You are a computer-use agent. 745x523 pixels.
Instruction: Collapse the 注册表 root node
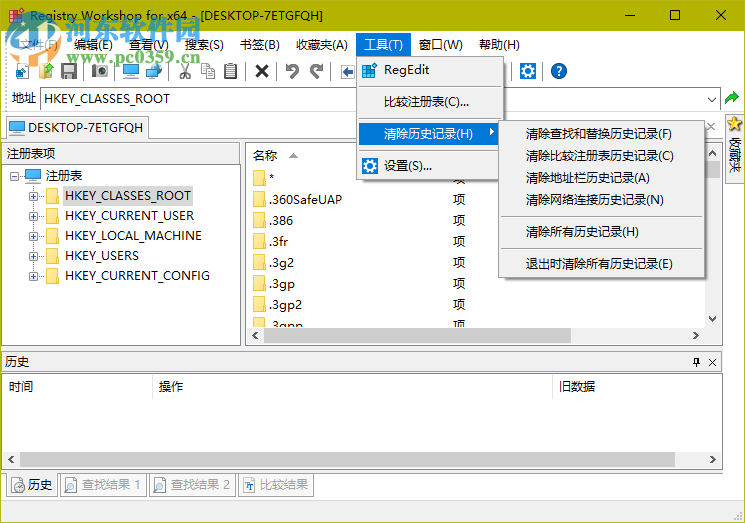(14, 176)
